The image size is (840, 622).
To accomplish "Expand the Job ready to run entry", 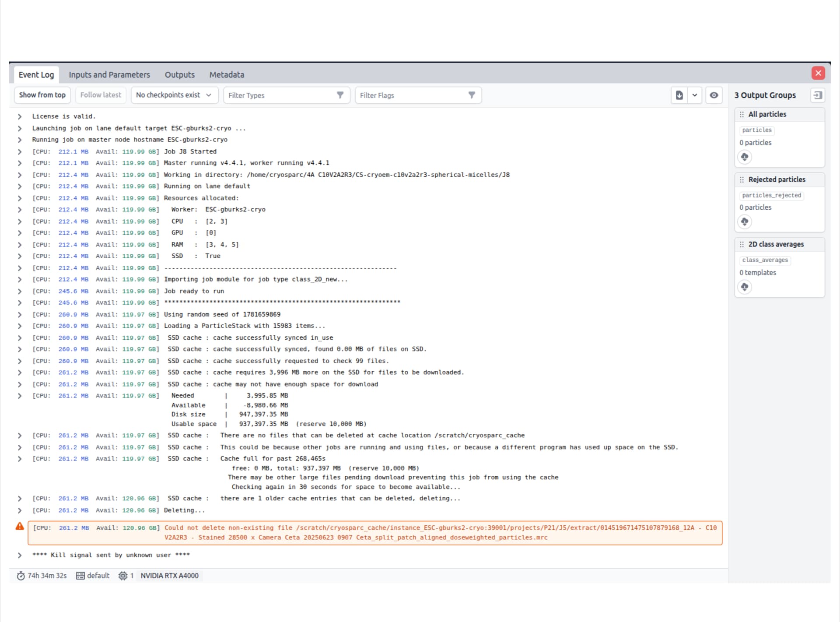I will click(20, 291).
